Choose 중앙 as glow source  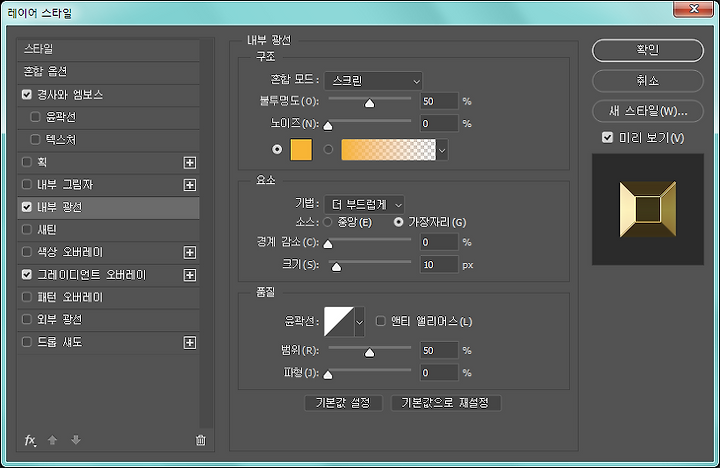tap(328, 222)
